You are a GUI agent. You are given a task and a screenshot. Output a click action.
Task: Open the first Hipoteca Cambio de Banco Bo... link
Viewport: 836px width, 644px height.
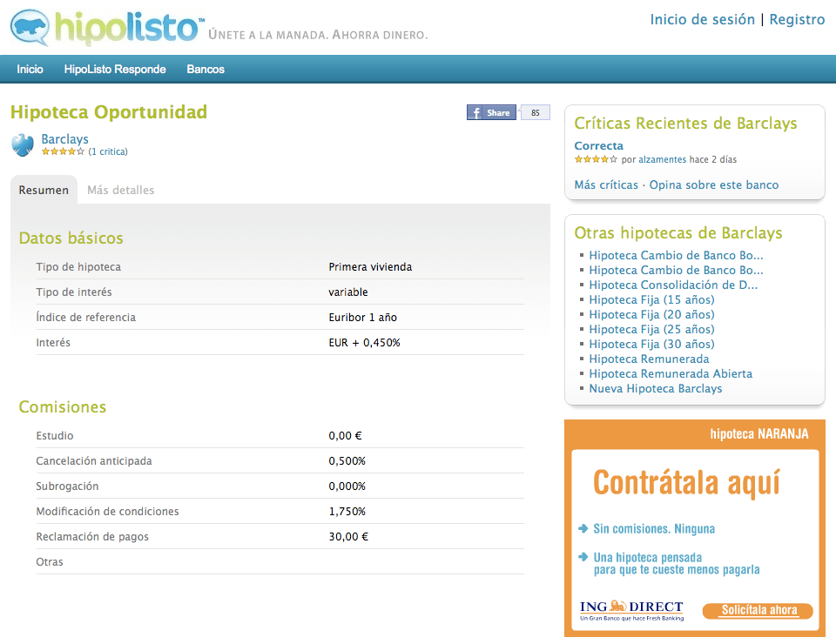coord(676,256)
